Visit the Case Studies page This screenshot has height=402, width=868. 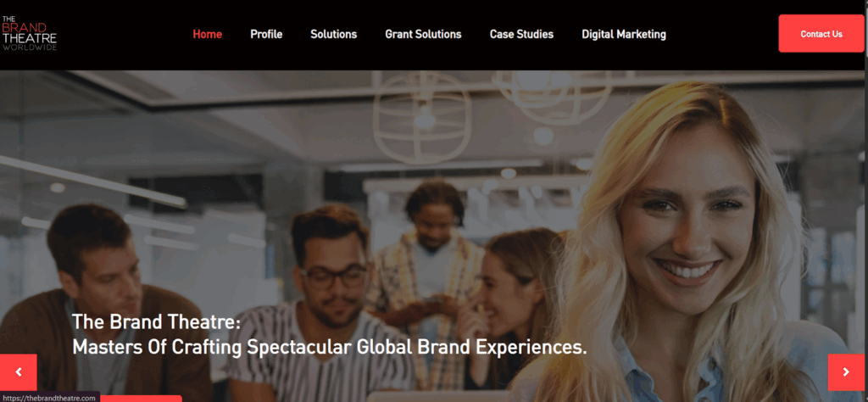click(x=521, y=34)
